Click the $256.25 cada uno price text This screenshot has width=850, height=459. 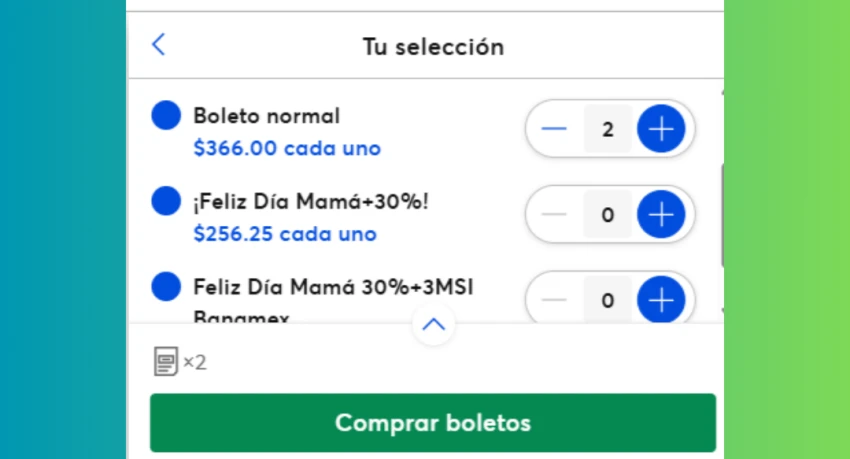tap(285, 234)
